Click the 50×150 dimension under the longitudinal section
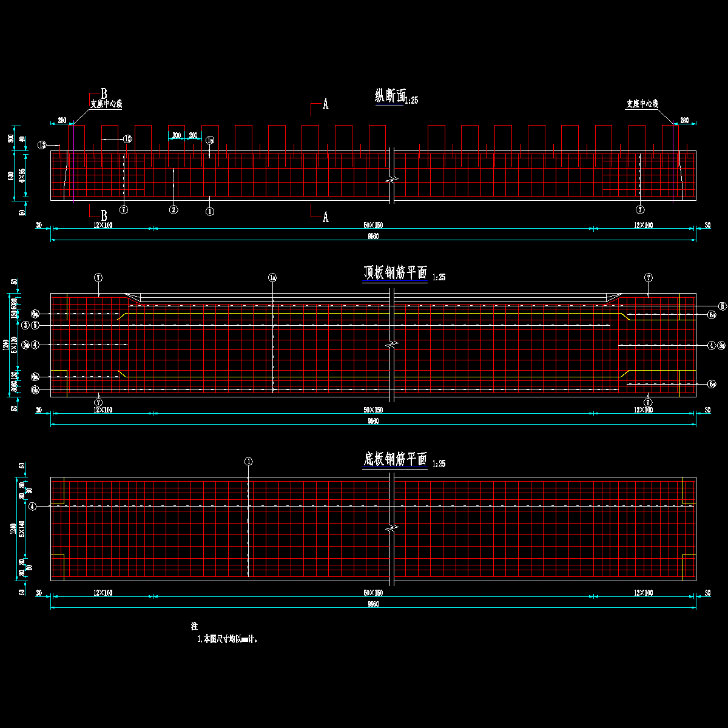Viewport: 728px width, 728px height. [373, 225]
